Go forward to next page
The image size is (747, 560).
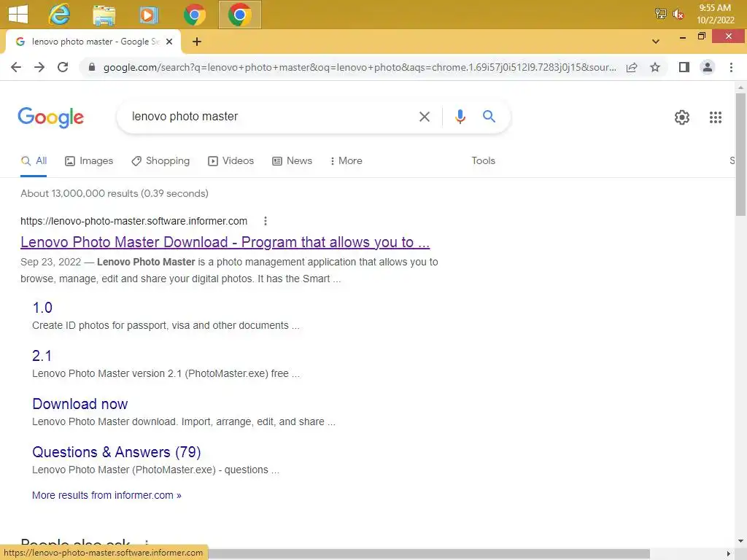39,67
